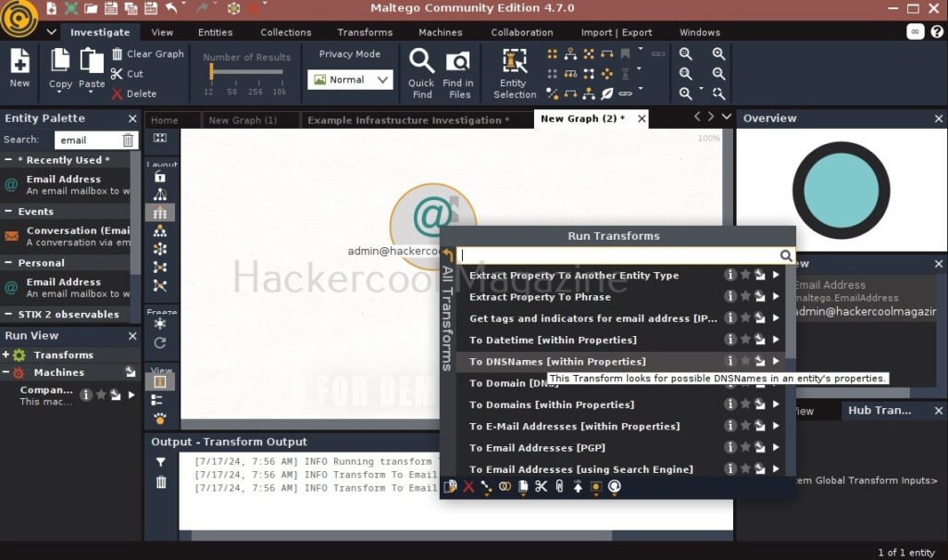Run To Email Addresses [PGP] play arrow
Image resolution: width=948 pixels, height=560 pixels.
776,447
